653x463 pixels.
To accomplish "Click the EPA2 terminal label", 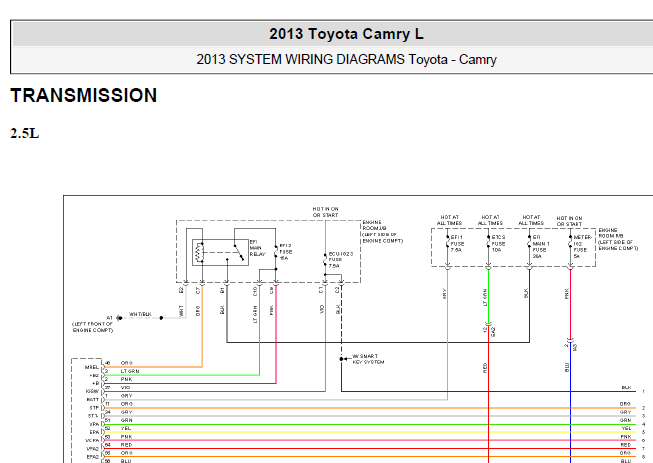I will pos(93,457).
